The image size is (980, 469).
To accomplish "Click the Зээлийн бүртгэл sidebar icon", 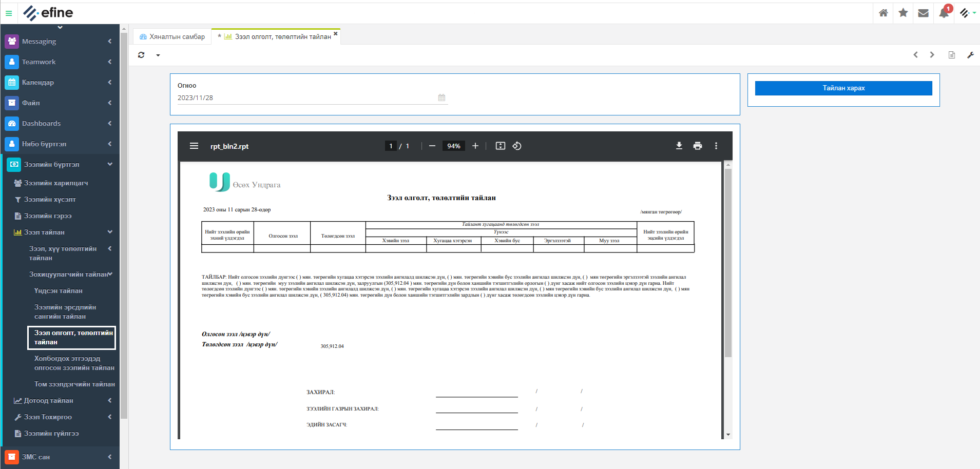I will [x=14, y=164].
